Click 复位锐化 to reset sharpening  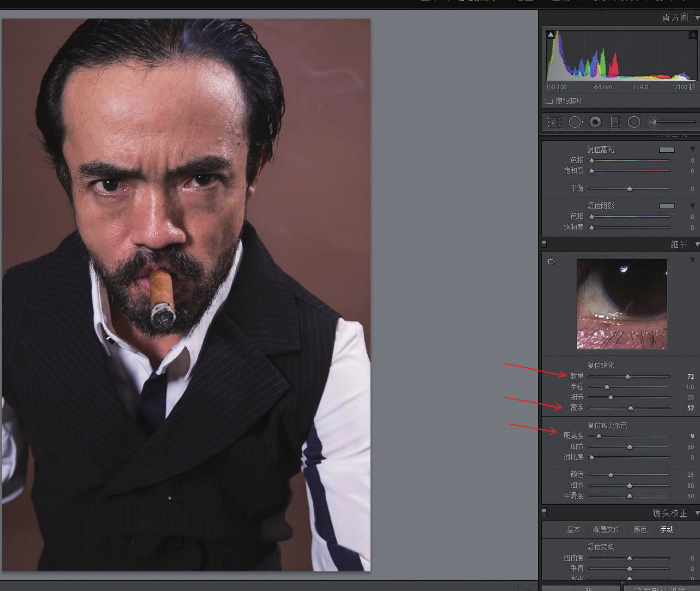point(601,365)
